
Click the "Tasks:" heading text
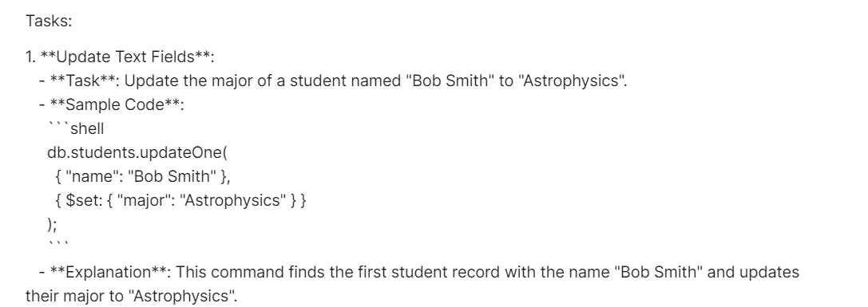(50, 22)
